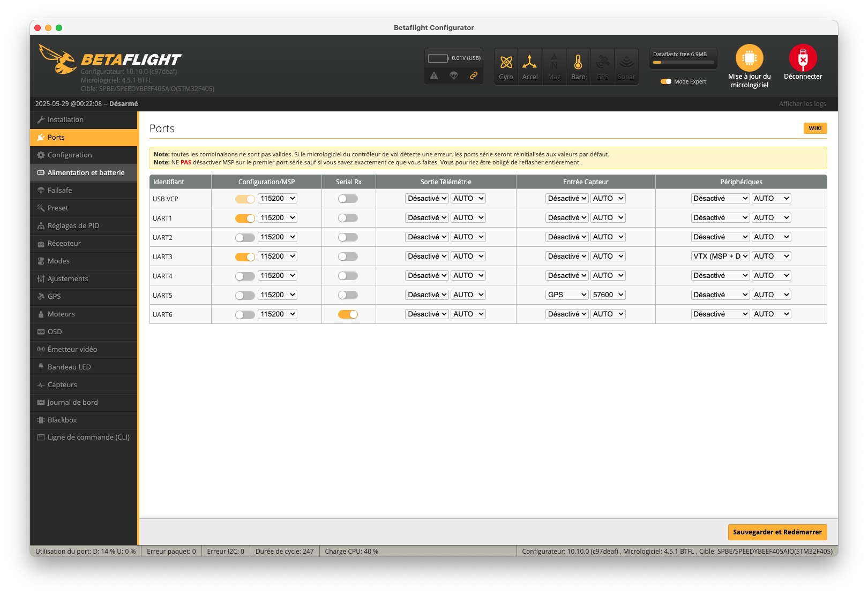868x596 pixels.
Task: Open the Modes tab
Action: click(84, 261)
